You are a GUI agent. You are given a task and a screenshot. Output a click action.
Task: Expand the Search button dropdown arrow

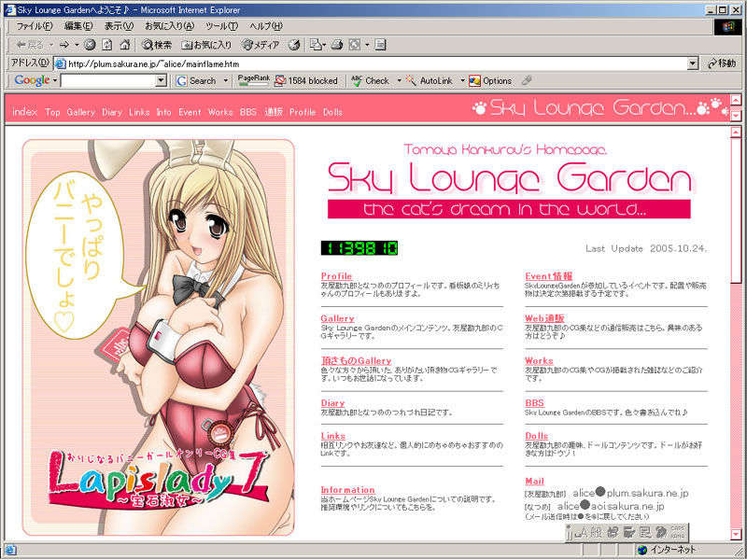click(x=226, y=80)
